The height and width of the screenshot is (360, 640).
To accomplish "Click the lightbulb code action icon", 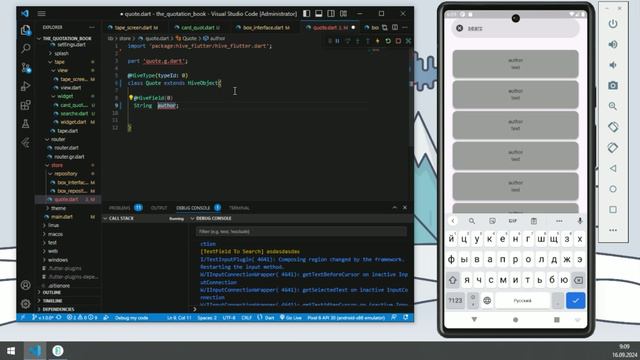I will (131, 98).
